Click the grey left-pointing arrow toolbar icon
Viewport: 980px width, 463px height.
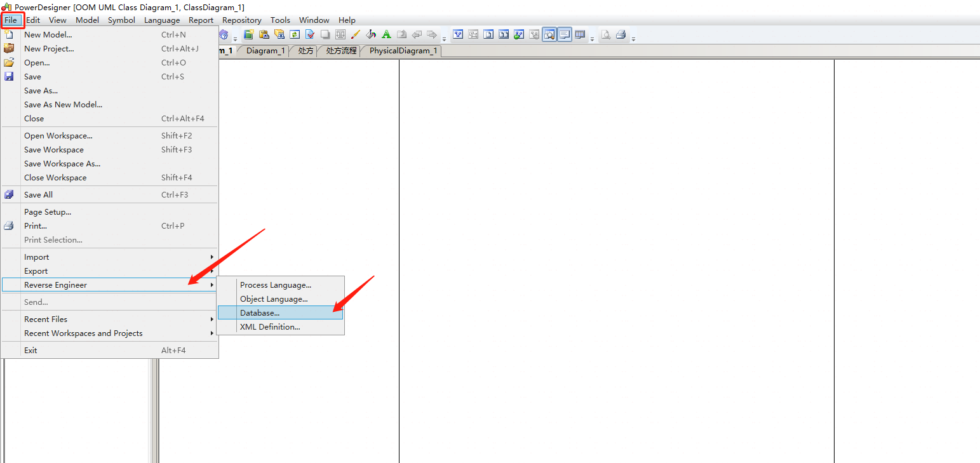[417, 34]
